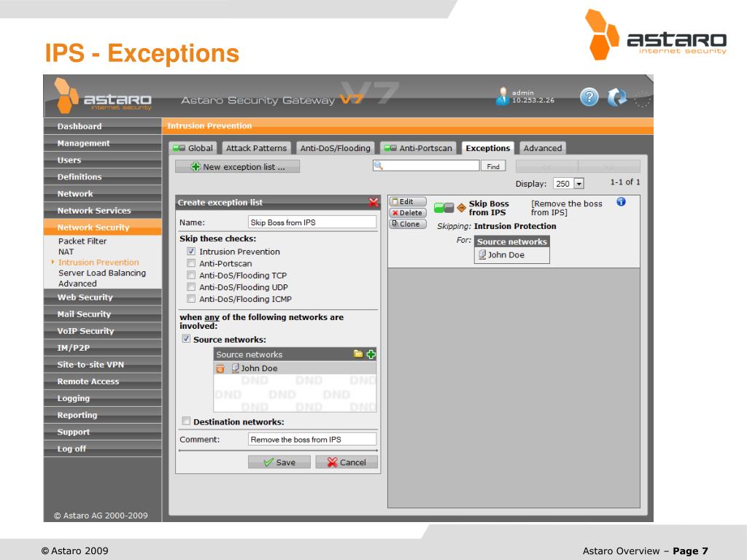Expand Network Services in sidebar

pyautogui.click(x=102, y=211)
